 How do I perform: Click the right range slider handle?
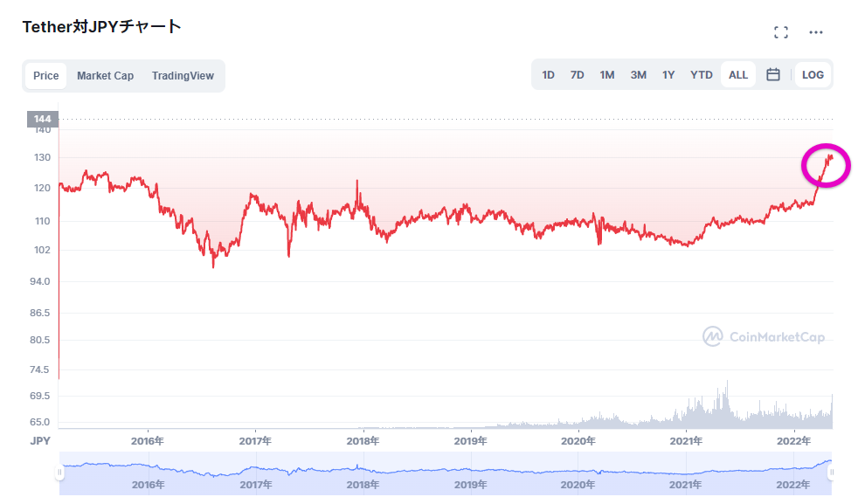831,472
